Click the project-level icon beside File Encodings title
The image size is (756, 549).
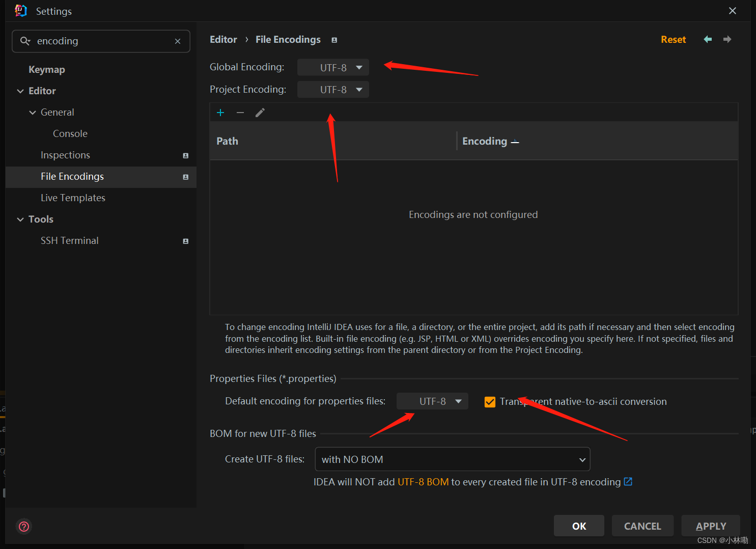coord(334,40)
